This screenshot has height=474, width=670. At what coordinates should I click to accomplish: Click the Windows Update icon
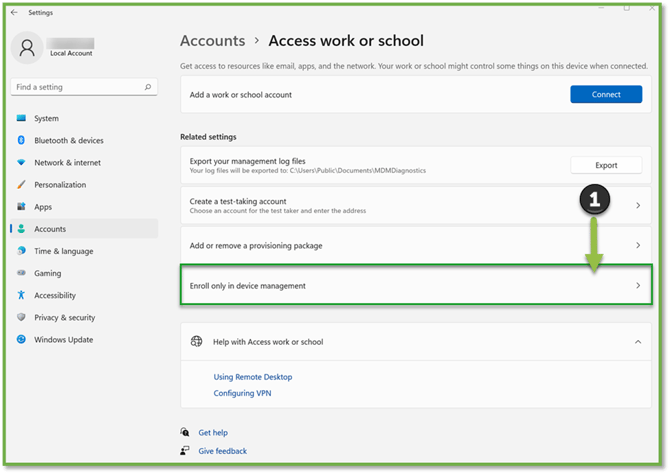point(20,340)
